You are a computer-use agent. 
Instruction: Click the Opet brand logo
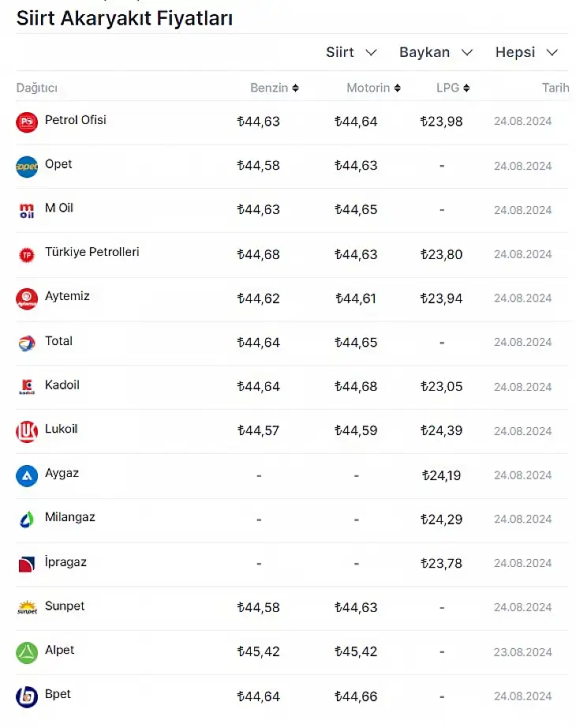[x=27, y=167]
